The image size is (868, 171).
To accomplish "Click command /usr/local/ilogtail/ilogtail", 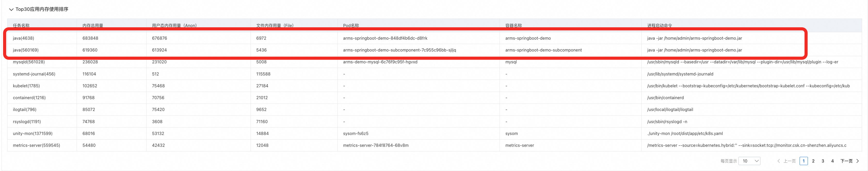I will [x=670, y=109].
